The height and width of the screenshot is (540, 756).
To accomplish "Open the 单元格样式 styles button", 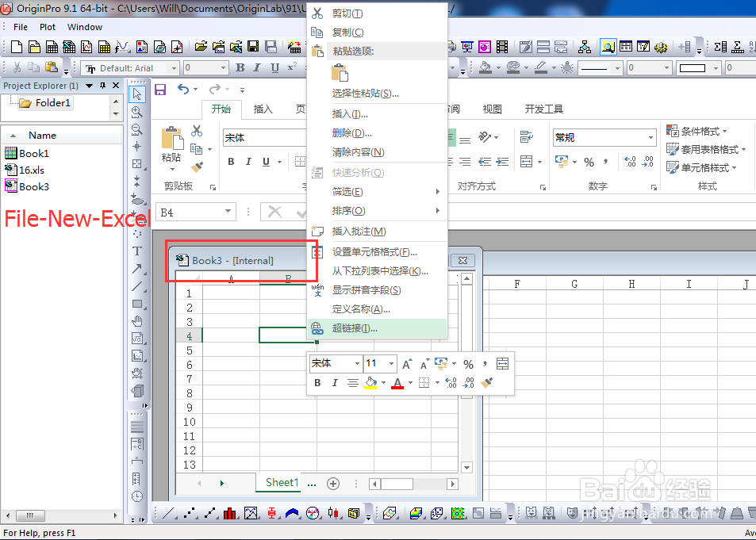I will [702, 167].
